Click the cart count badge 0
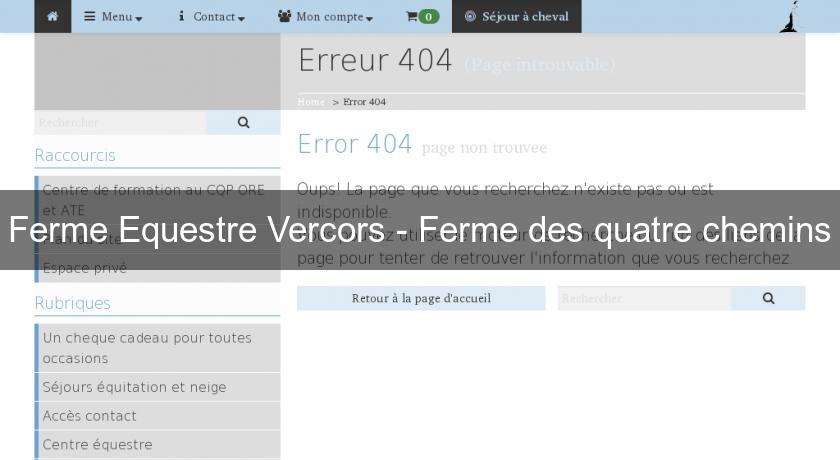Image resolution: width=840 pixels, height=460 pixels. [x=429, y=17]
